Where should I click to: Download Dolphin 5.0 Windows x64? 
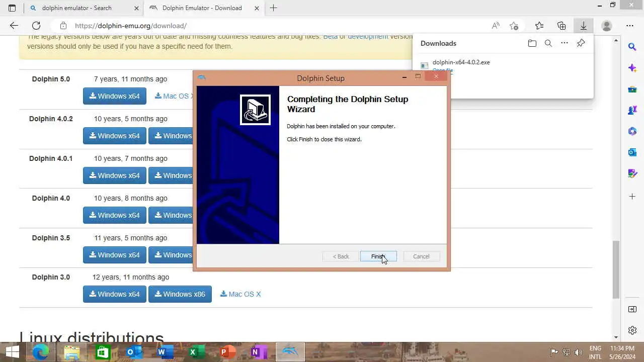coord(115,96)
